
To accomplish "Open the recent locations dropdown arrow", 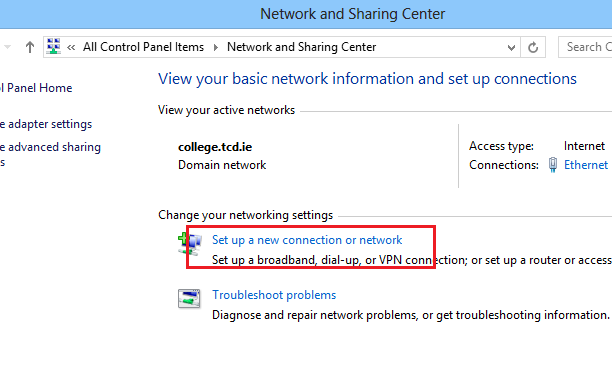I will tap(7, 47).
